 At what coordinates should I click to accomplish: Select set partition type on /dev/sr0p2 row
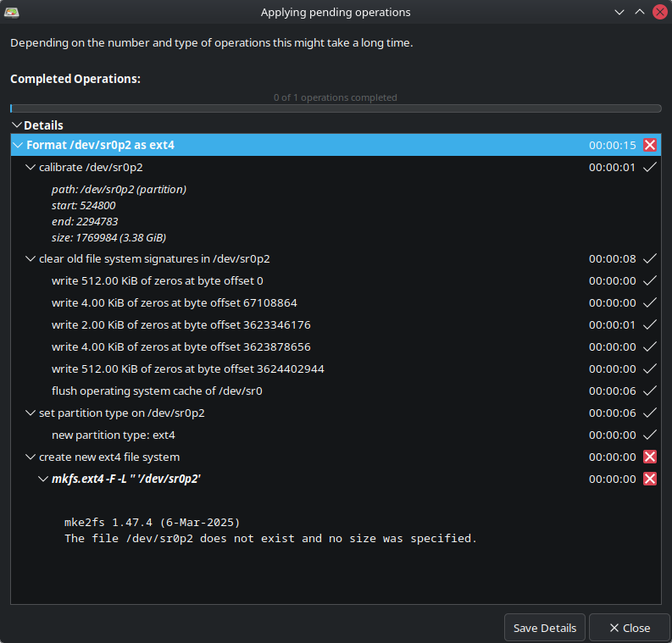pyautogui.click(x=336, y=413)
